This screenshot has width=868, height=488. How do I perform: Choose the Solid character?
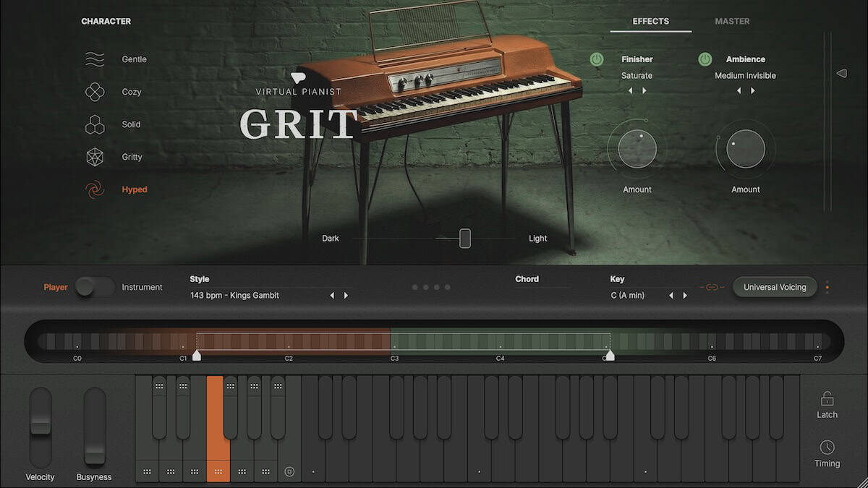pos(95,124)
